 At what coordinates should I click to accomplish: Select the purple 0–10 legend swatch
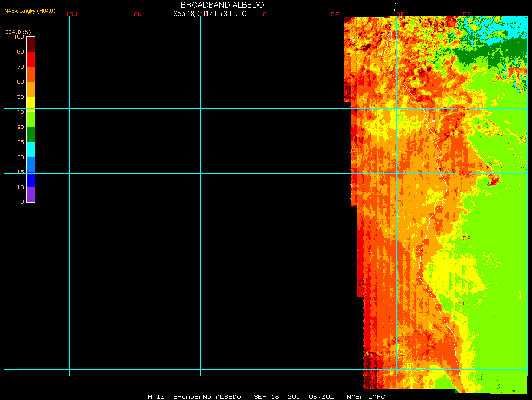pos(31,195)
